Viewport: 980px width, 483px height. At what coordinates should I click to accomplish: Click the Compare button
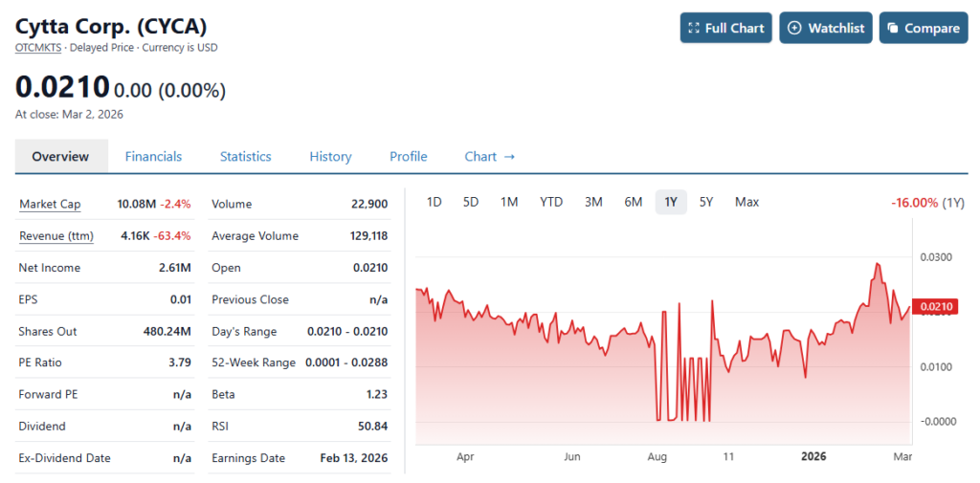pos(923,28)
